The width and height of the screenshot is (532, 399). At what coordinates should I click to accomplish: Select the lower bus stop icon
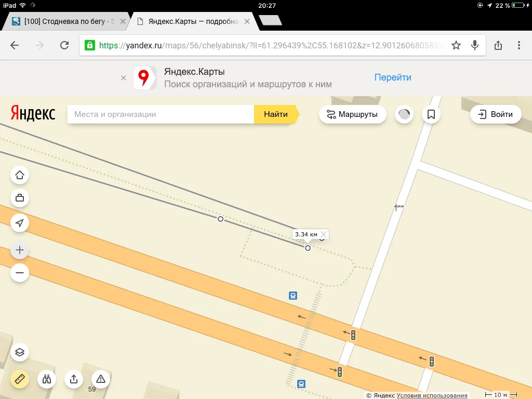pyautogui.click(x=301, y=384)
